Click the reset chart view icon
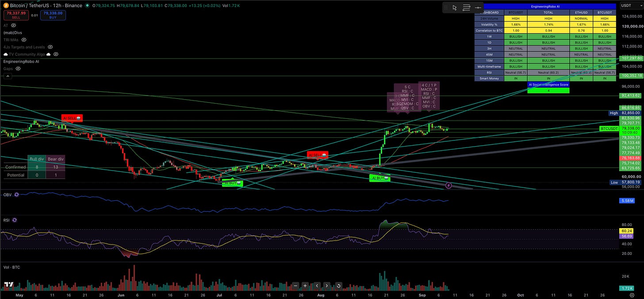644x299 pixels. [x=338, y=286]
